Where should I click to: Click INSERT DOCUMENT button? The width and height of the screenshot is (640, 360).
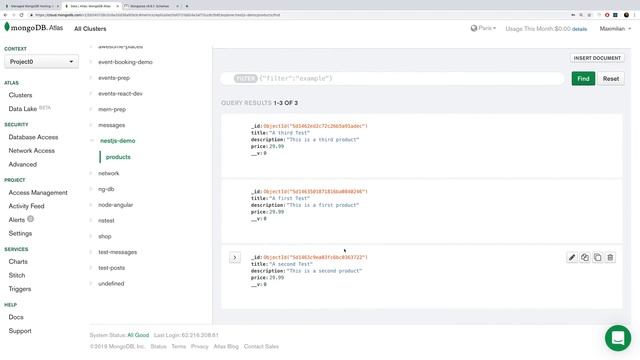(x=597, y=58)
